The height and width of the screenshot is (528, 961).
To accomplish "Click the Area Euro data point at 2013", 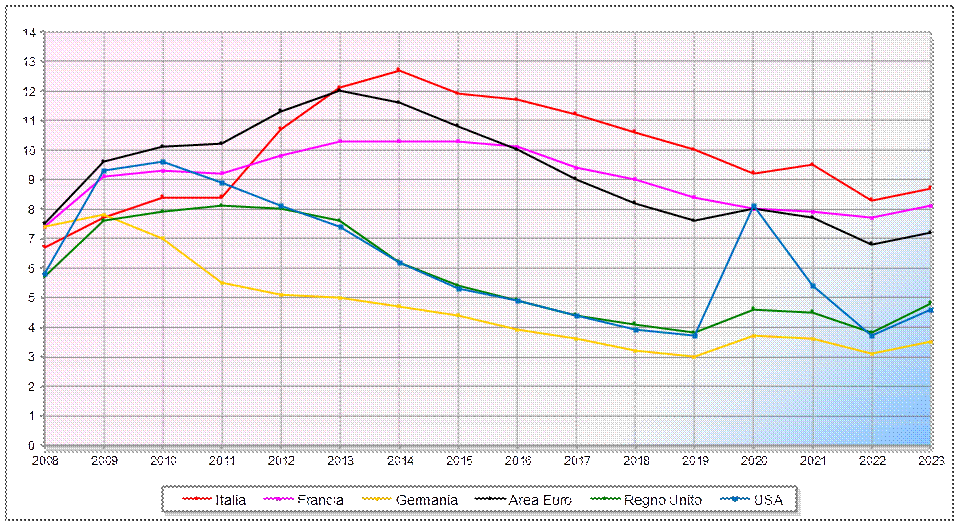I will (340, 91).
